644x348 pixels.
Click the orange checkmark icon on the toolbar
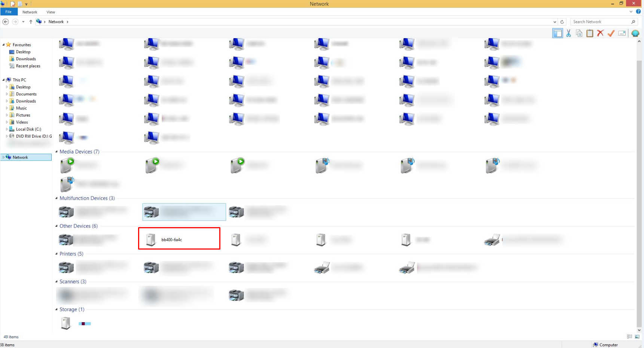[x=611, y=33]
